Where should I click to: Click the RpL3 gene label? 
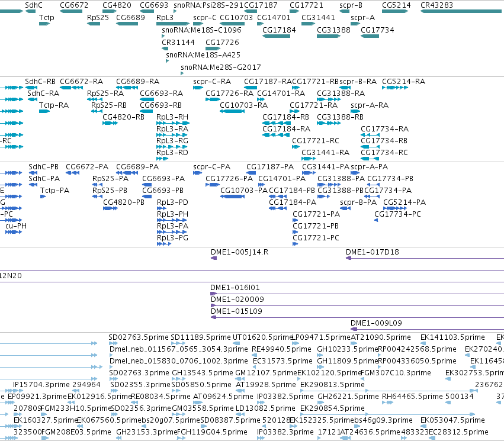[165, 18]
